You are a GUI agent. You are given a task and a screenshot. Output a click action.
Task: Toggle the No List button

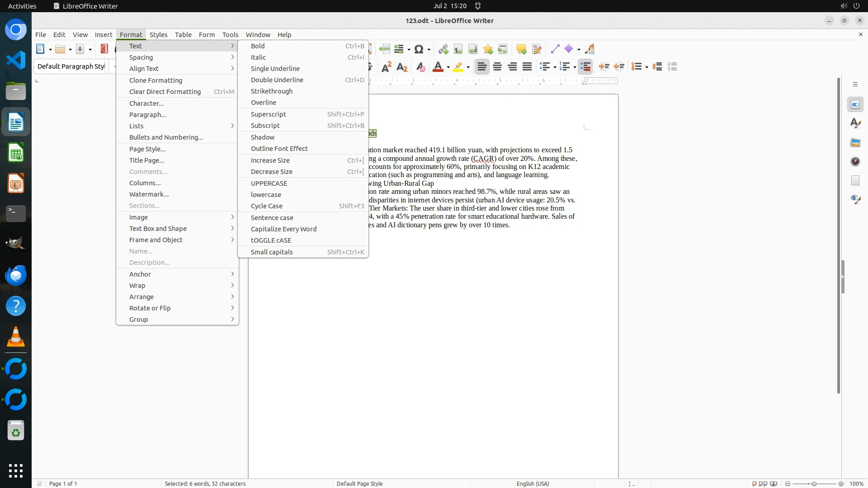pos(585,67)
